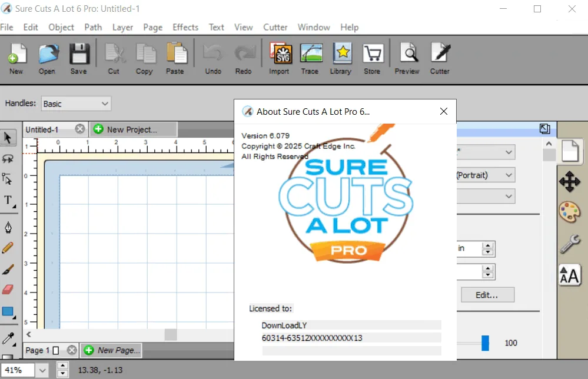588x379 pixels.
Task: Open the View menu
Action: (243, 28)
